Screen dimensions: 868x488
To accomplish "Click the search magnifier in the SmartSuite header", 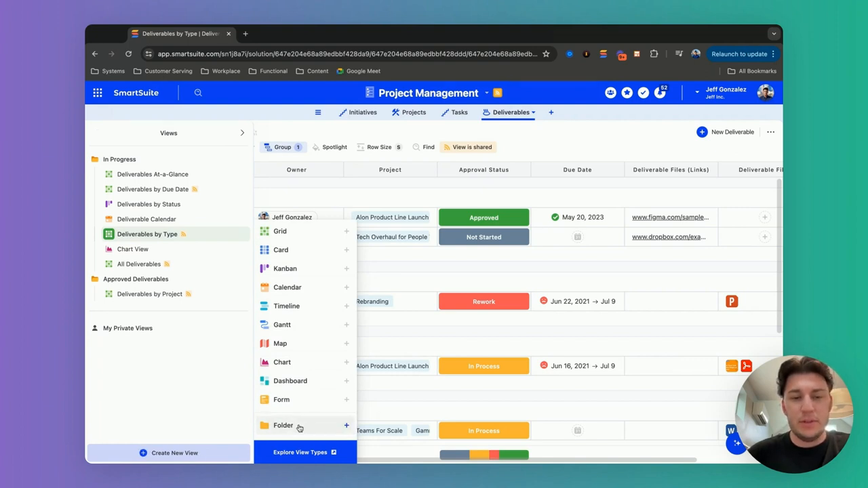I will tap(198, 93).
